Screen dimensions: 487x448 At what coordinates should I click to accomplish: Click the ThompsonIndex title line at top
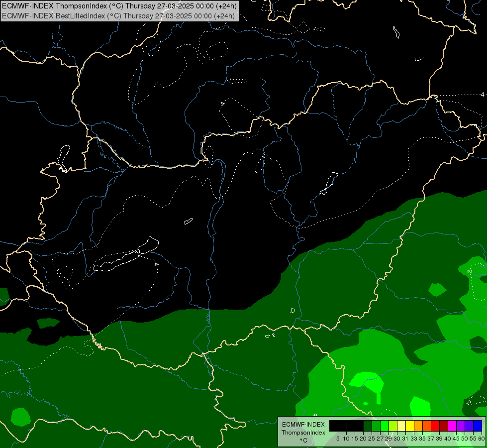point(119,5)
